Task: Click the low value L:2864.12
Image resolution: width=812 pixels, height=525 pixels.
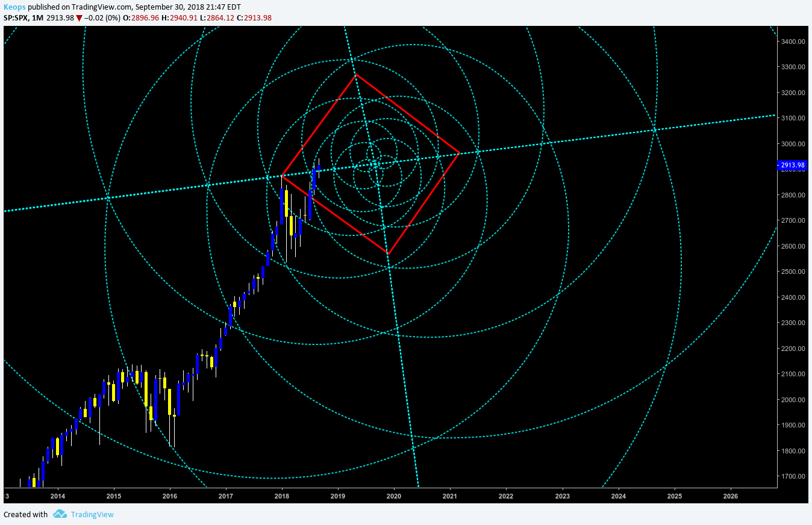Action: click(x=217, y=18)
